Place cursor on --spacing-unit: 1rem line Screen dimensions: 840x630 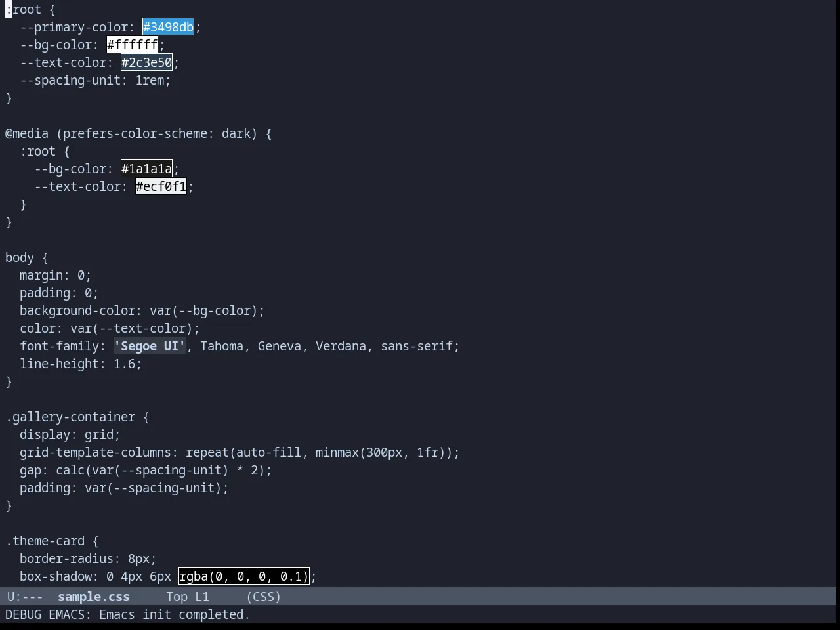[95, 80]
